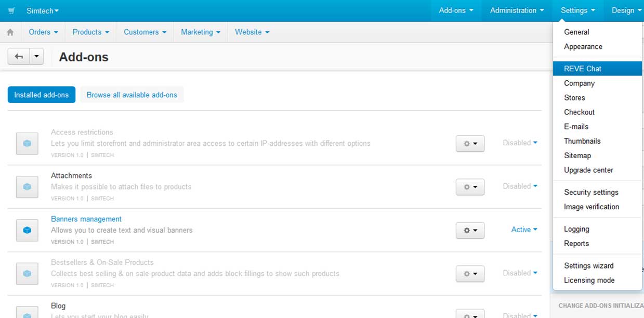Viewport: 644px width, 318px height.
Task: Open the gear menu for Banners management
Action: point(470,230)
